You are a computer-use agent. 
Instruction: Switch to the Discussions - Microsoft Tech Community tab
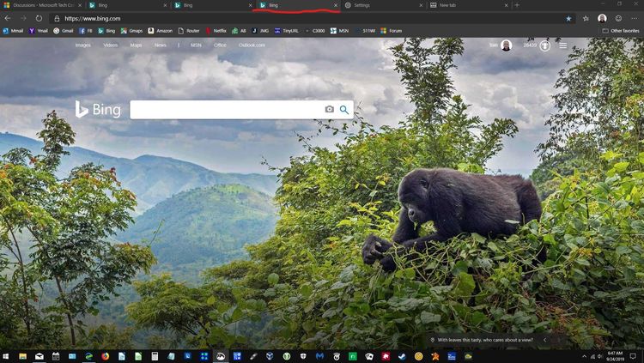click(x=42, y=5)
